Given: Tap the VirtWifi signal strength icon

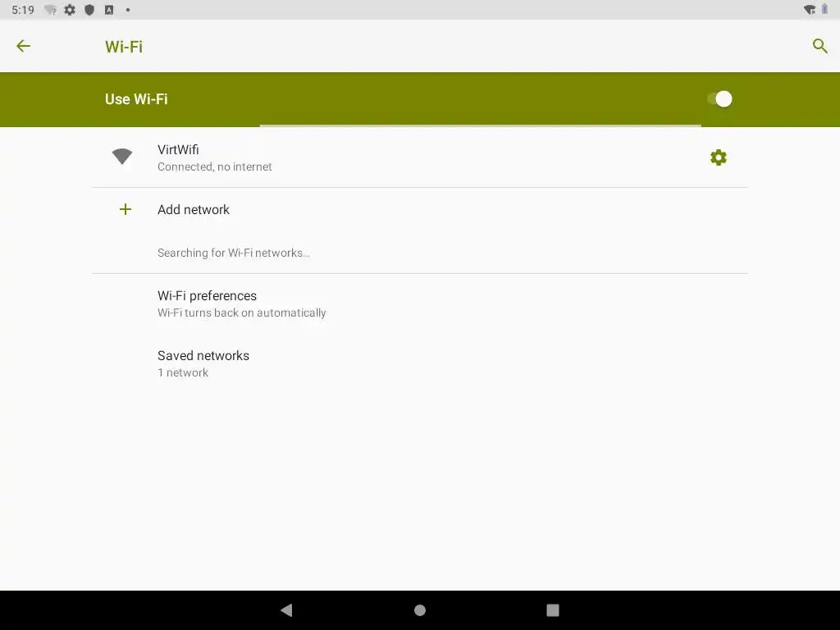Looking at the screenshot, I should (x=122, y=157).
